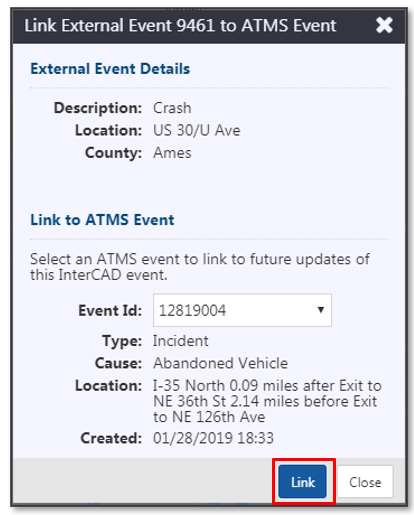Click the Ames county value
The image size is (414, 515).
pos(172,153)
